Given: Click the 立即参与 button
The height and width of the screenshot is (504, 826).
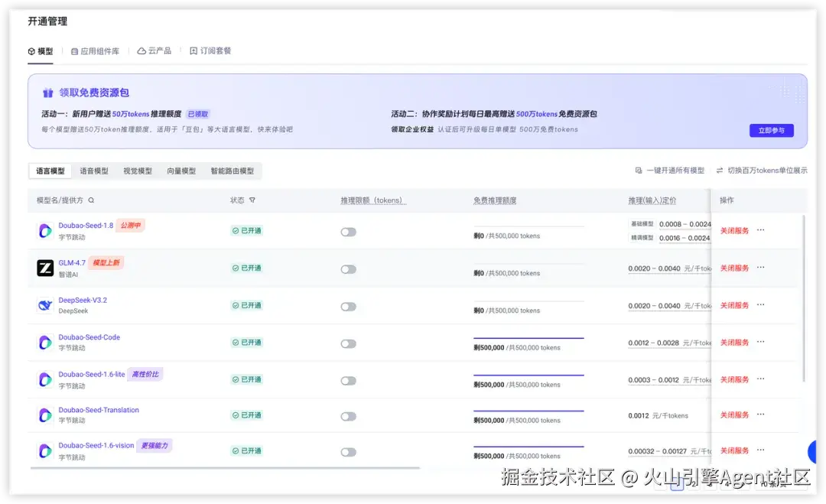Looking at the screenshot, I should tap(771, 131).
